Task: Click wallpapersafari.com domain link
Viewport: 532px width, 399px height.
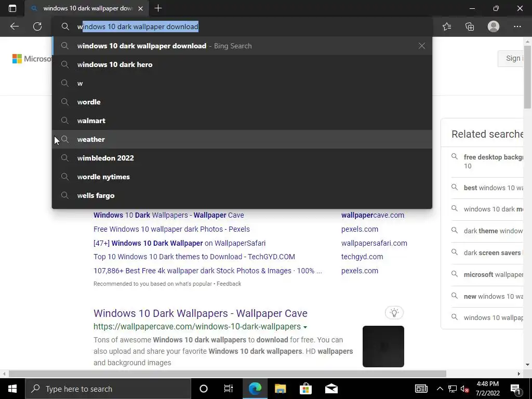Action: pos(374,243)
